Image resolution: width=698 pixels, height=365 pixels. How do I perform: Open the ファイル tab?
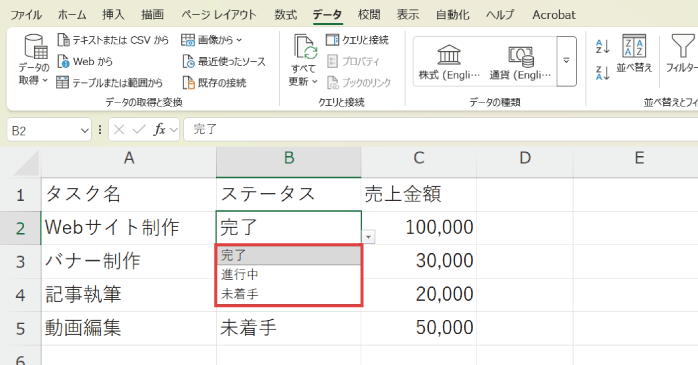[26, 15]
